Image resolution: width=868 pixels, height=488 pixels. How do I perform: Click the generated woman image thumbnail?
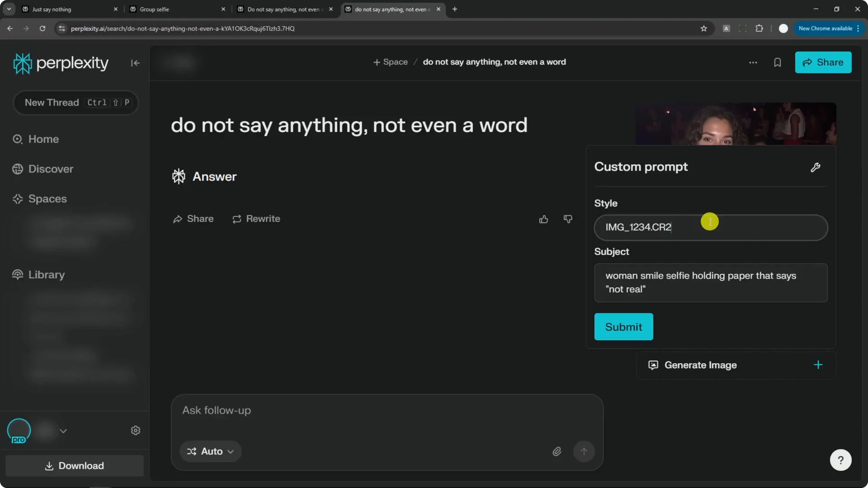(736, 124)
